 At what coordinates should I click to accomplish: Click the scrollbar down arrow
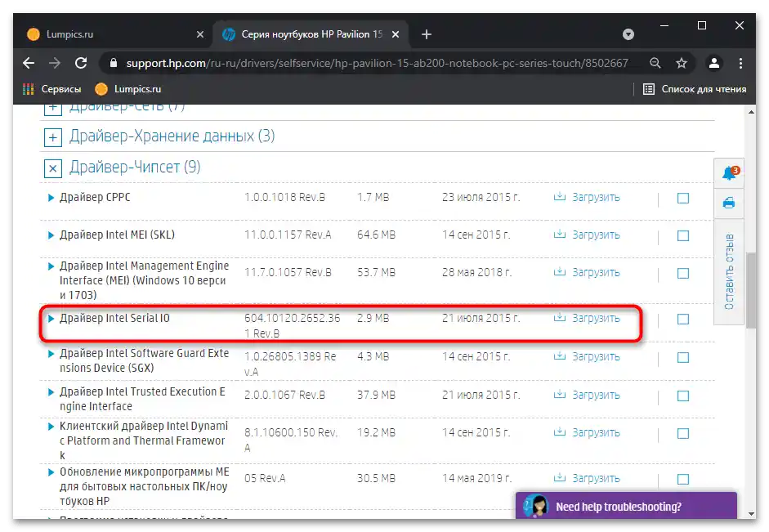751,514
